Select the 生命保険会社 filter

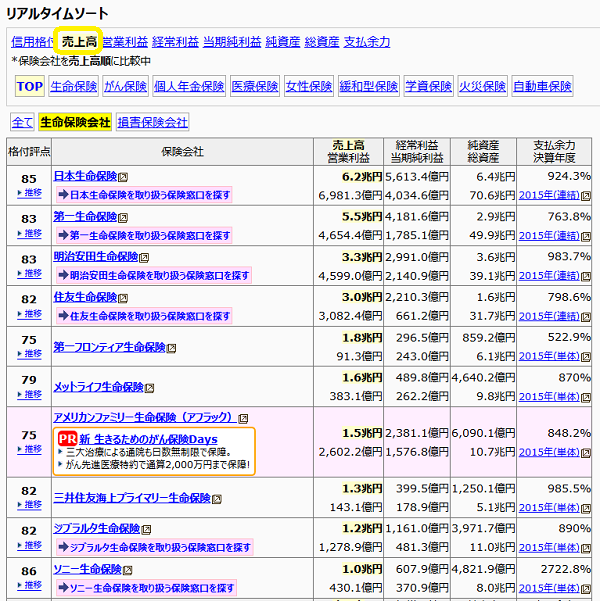click(x=75, y=122)
